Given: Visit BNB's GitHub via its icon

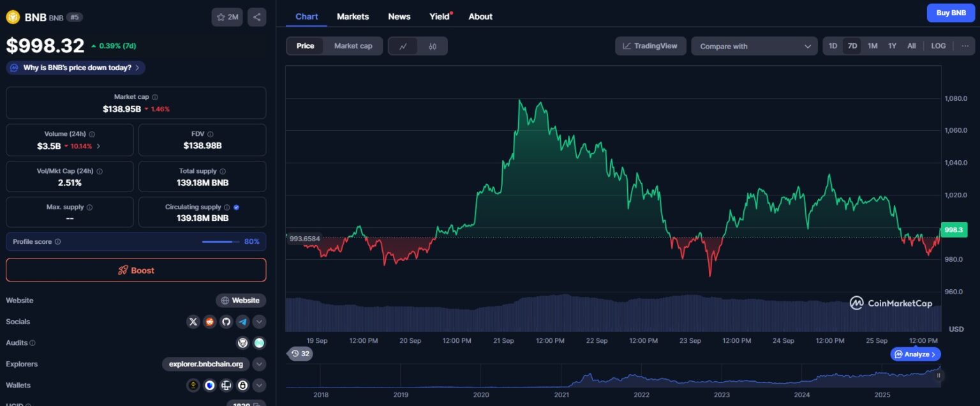Looking at the screenshot, I should 226,322.
